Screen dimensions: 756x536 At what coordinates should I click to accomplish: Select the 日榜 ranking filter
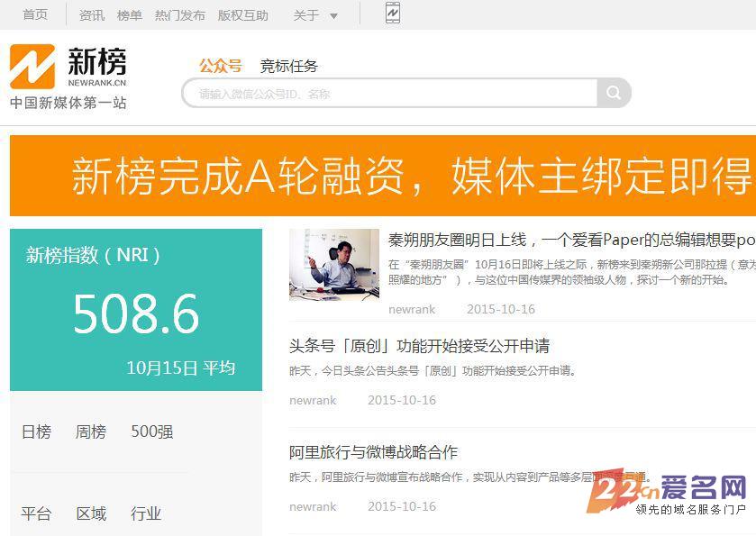tap(35, 432)
